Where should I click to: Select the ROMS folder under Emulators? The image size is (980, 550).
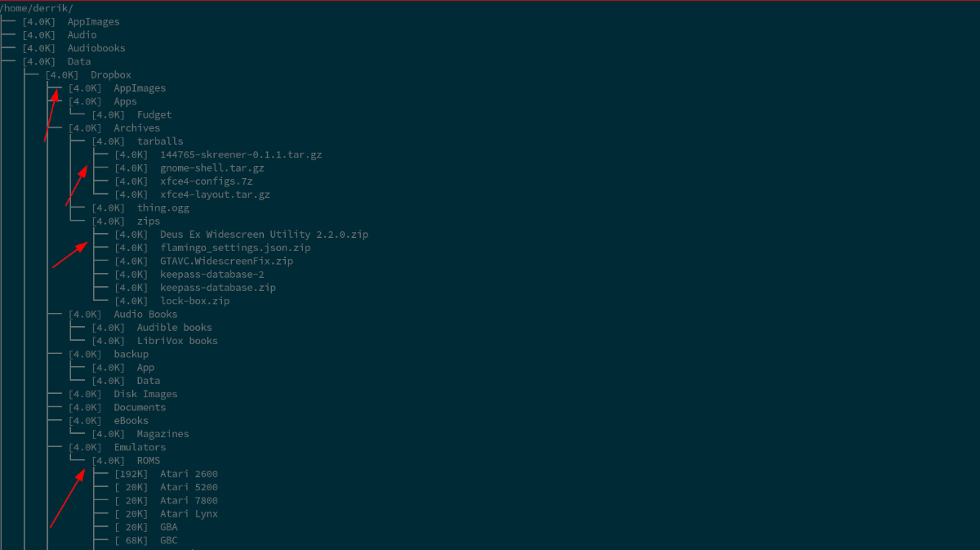(x=149, y=461)
